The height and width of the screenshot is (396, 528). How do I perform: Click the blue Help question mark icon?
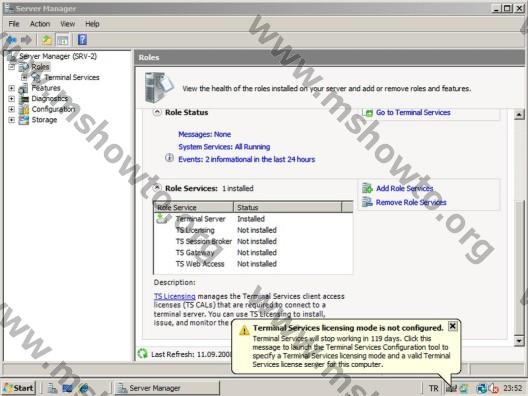point(82,40)
